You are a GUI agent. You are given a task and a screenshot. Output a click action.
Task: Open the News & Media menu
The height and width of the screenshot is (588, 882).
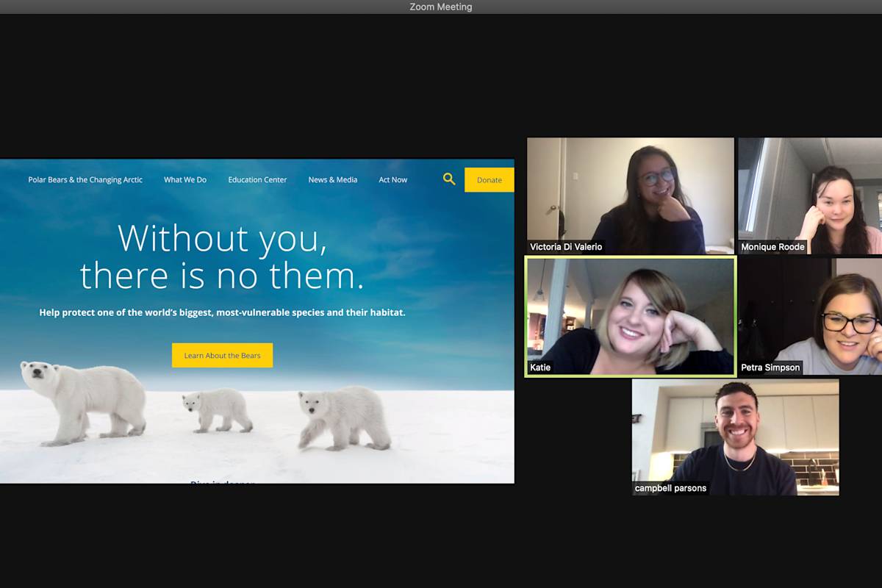point(333,179)
